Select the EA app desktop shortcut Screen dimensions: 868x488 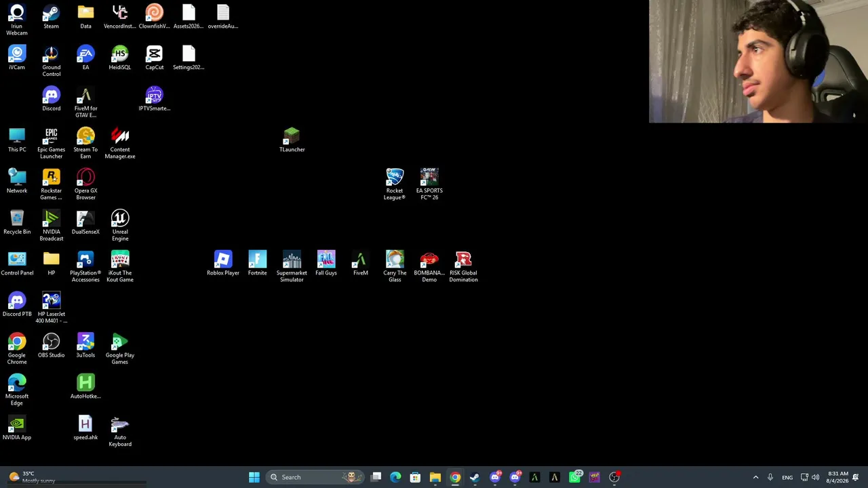click(85, 58)
